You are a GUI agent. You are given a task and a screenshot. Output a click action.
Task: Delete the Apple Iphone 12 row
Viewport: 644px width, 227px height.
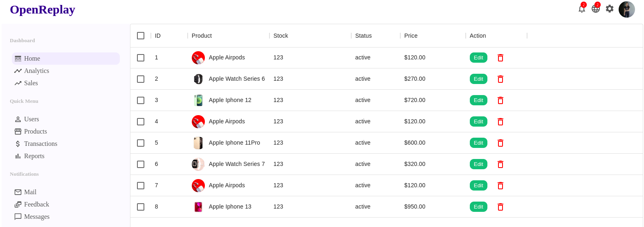click(500, 100)
